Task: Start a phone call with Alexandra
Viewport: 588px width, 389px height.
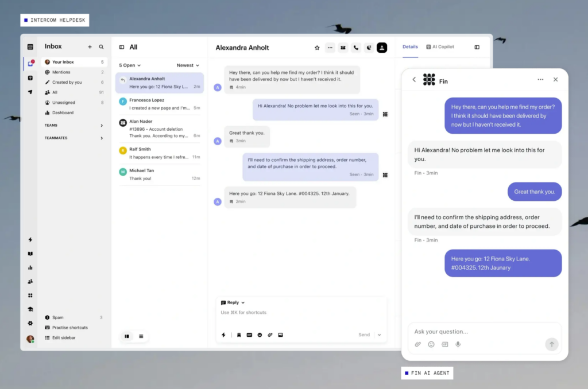Action: click(356, 48)
